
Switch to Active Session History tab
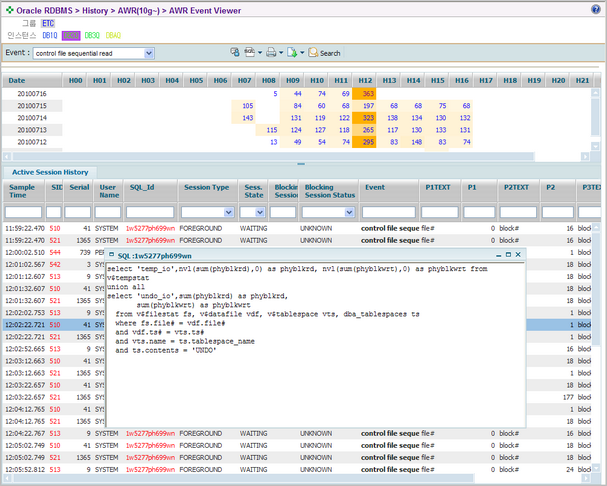click(50, 172)
